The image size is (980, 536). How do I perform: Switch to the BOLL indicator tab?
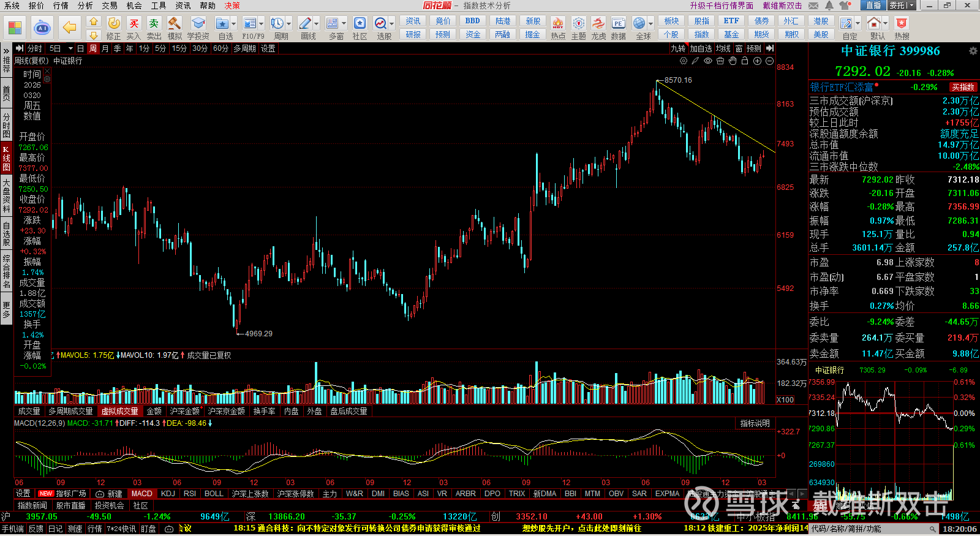pyautogui.click(x=214, y=494)
